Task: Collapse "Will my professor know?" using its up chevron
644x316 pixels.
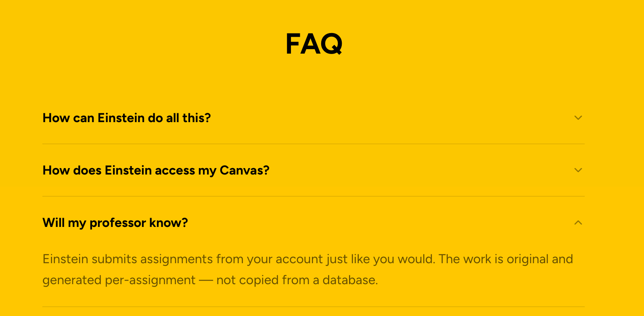Action: tap(578, 222)
